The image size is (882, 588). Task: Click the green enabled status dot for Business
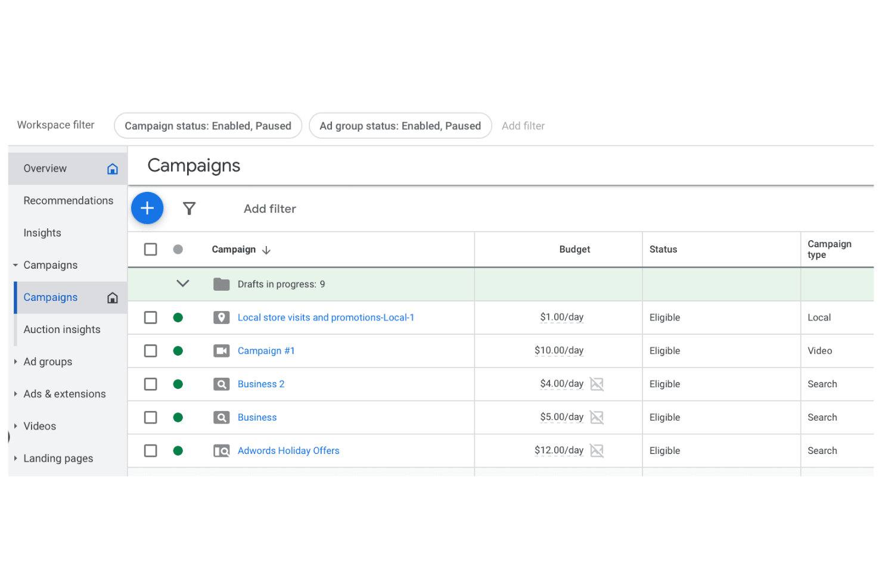pyautogui.click(x=178, y=417)
